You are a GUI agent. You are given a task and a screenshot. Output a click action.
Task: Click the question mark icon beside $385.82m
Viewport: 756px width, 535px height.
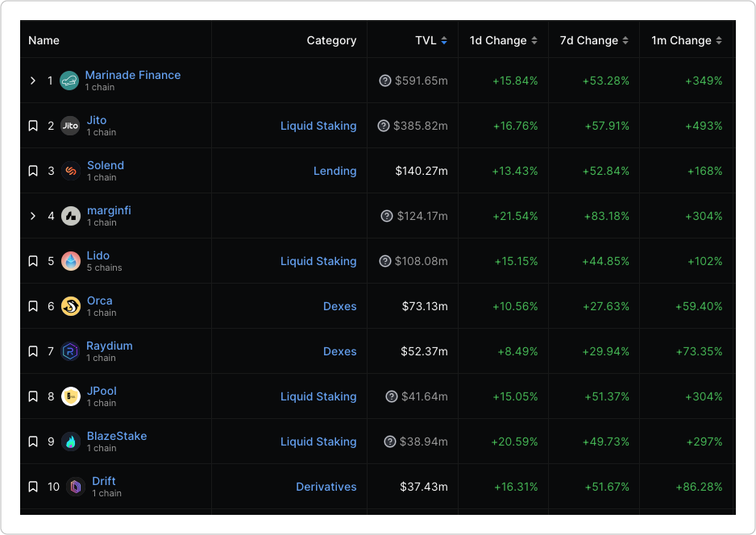384,126
